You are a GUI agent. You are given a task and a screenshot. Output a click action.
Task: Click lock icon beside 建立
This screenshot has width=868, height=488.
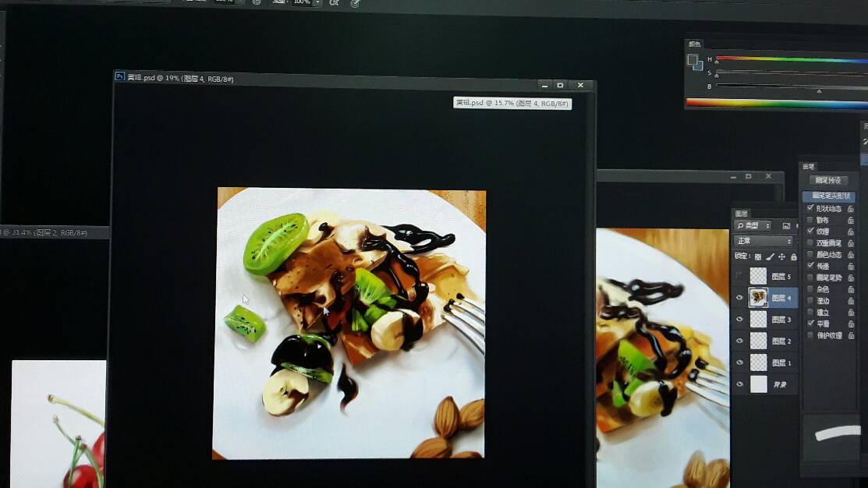pyautogui.click(x=850, y=313)
